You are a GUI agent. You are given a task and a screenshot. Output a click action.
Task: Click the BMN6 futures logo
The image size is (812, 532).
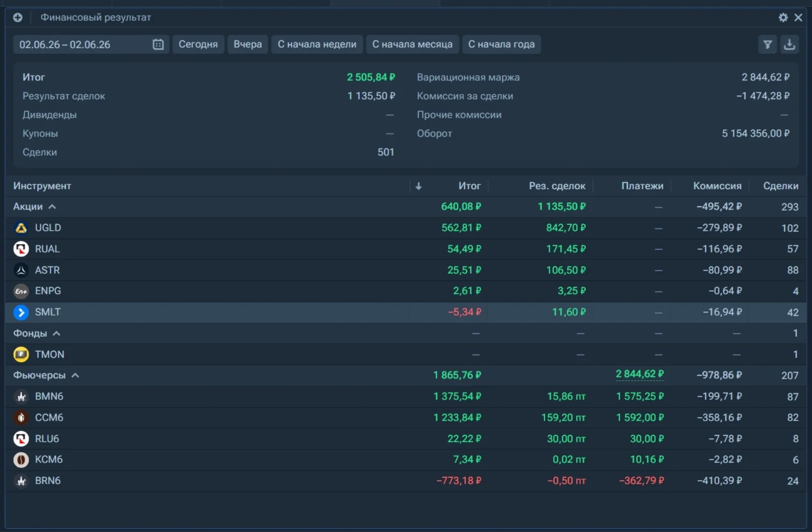point(21,396)
